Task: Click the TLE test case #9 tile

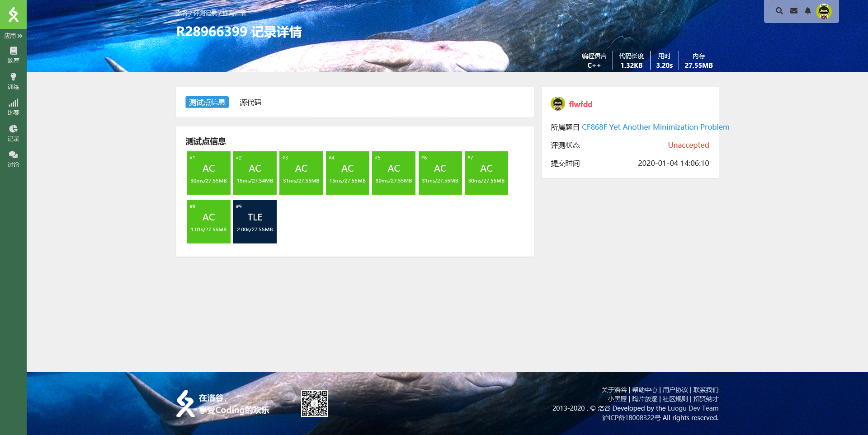Action: coord(255,222)
